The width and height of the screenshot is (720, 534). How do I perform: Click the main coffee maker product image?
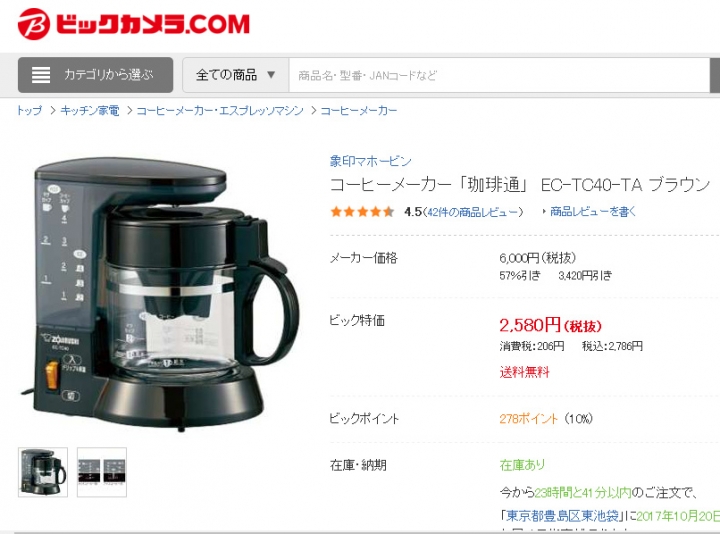click(x=161, y=294)
